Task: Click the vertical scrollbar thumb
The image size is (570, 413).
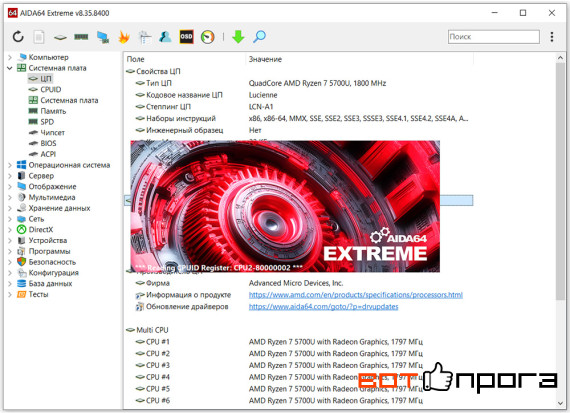Action: click(560, 181)
